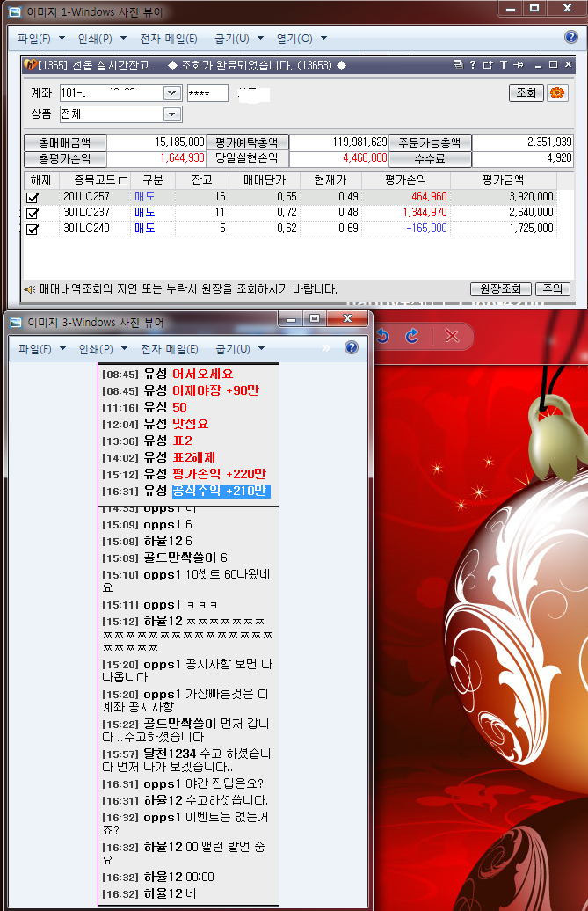This screenshot has width=588, height=911.
Task: Open 열기(O) menu in 이미지 1 viewer
Action: tap(301, 39)
